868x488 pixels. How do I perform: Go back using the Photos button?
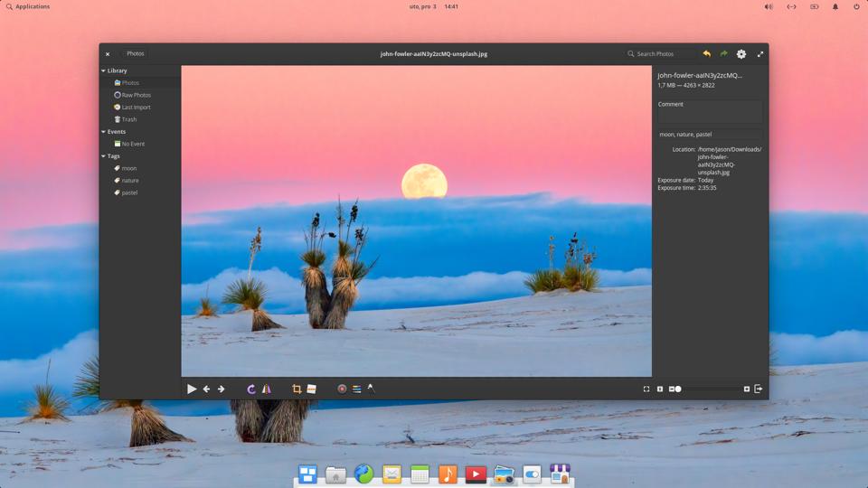point(135,53)
